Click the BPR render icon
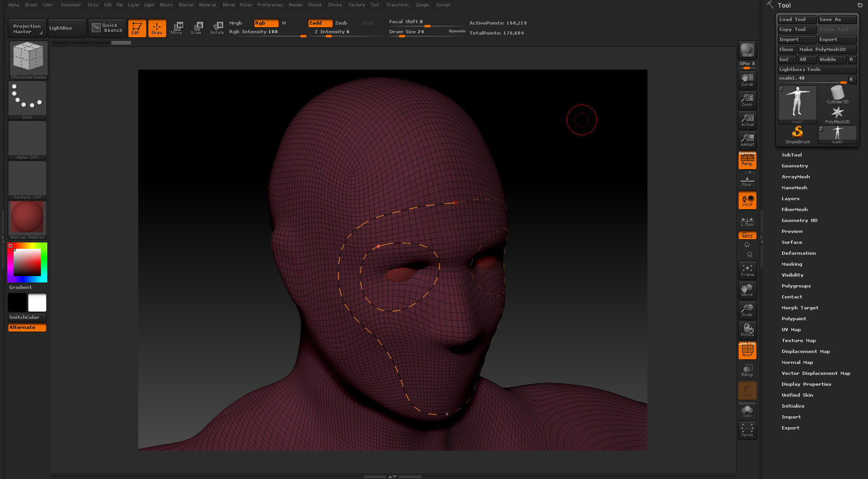The height and width of the screenshot is (479, 868). click(x=747, y=50)
